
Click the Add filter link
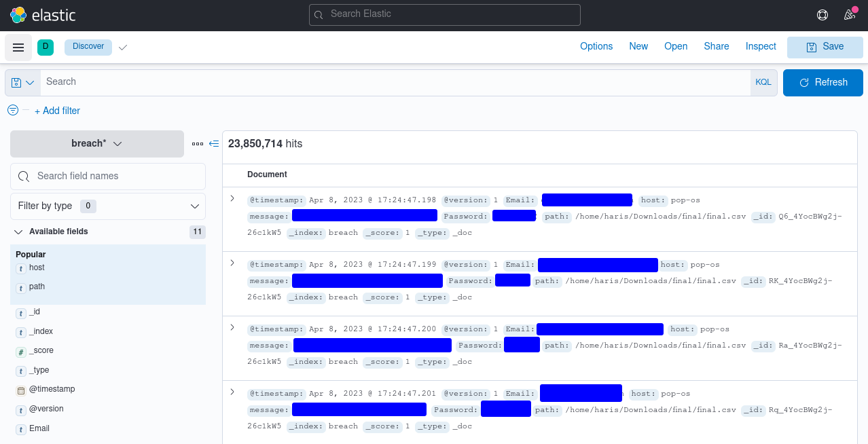coord(57,111)
